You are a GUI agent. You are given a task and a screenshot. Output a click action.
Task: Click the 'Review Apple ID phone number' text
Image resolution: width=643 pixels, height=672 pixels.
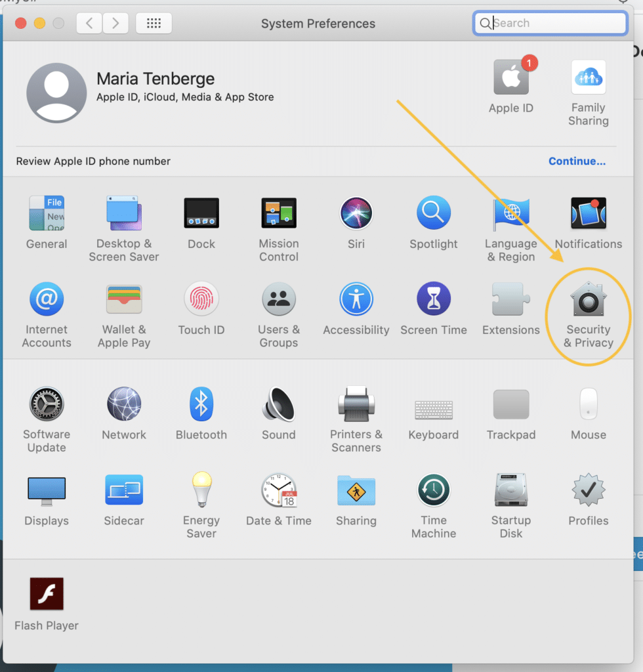tap(93, 161)
